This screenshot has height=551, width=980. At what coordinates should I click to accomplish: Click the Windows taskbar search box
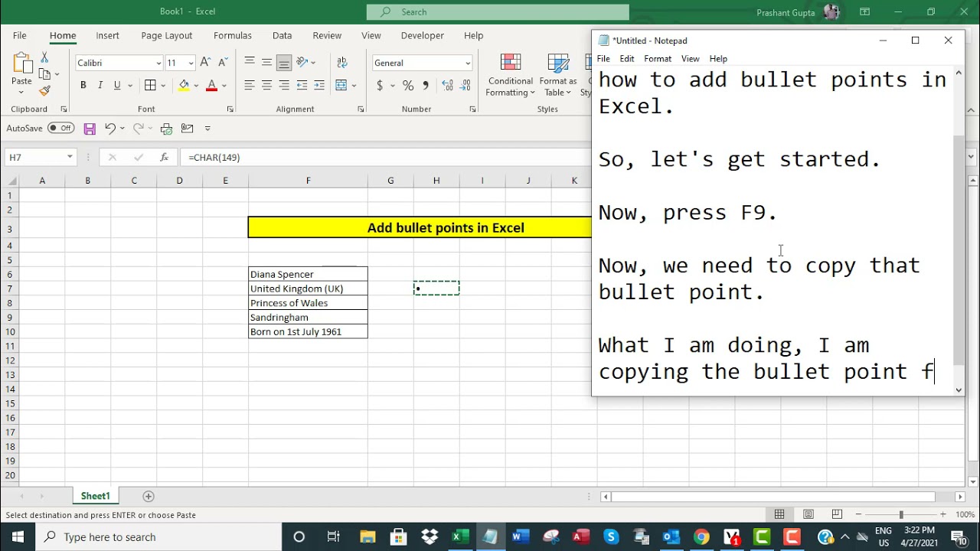tap(158, 537)
